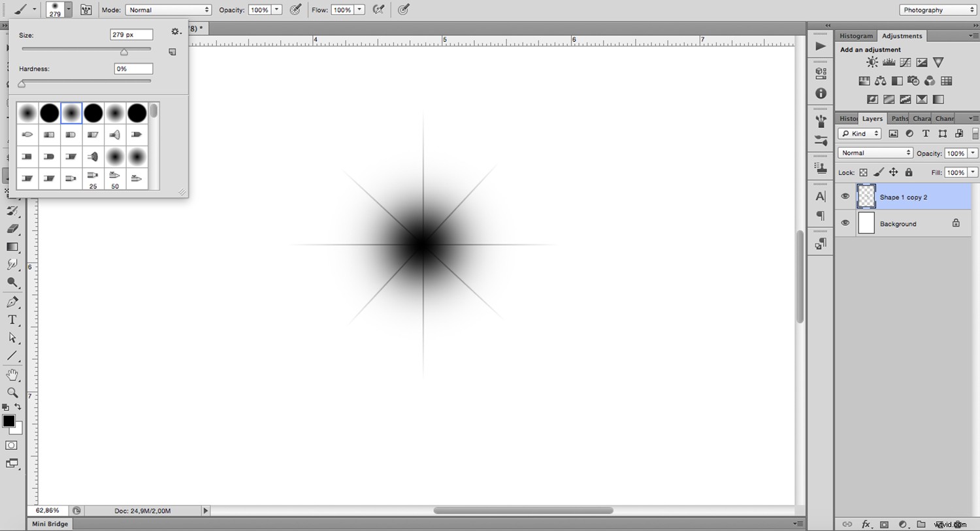Select the Eraser tool
Viewport: 980px width, 531px height.
tap(12, 229)
